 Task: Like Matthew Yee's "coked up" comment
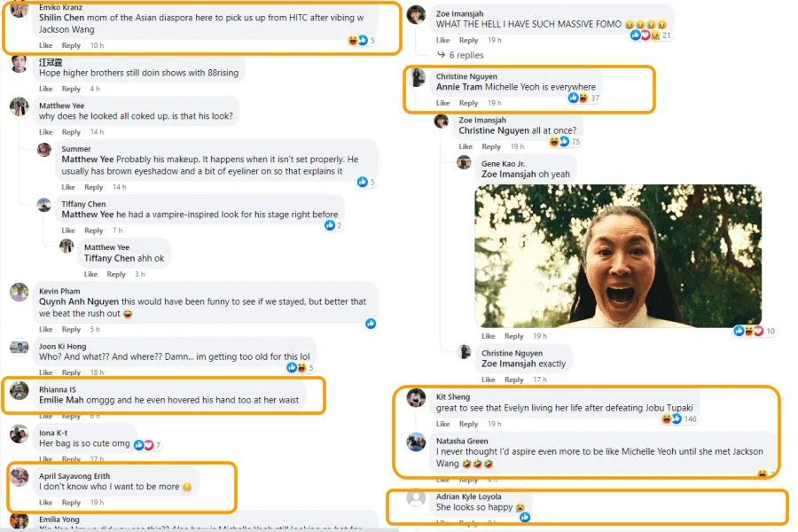[44, 132]
